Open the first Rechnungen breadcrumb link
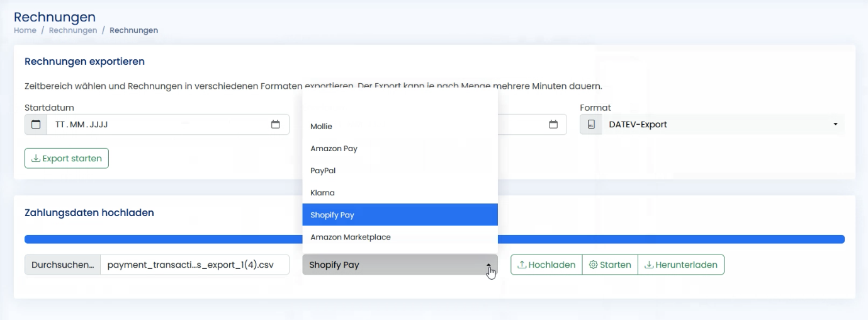Image resolution: width=868 pixels, height=320 pixels. [73, 30]
